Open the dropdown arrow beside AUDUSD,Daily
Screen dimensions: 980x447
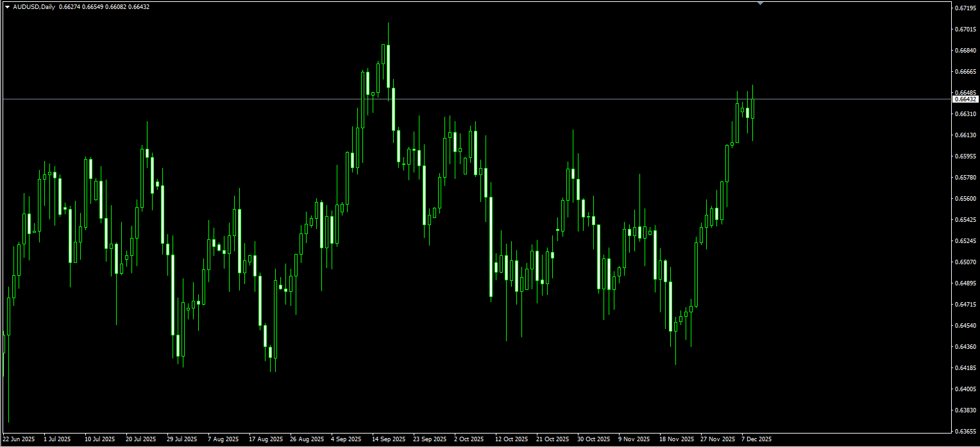pyautogui.click(x=7, y=7)
